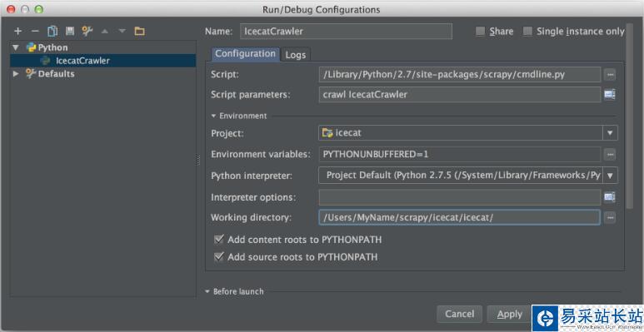Enable the Share checkbox

480,32
